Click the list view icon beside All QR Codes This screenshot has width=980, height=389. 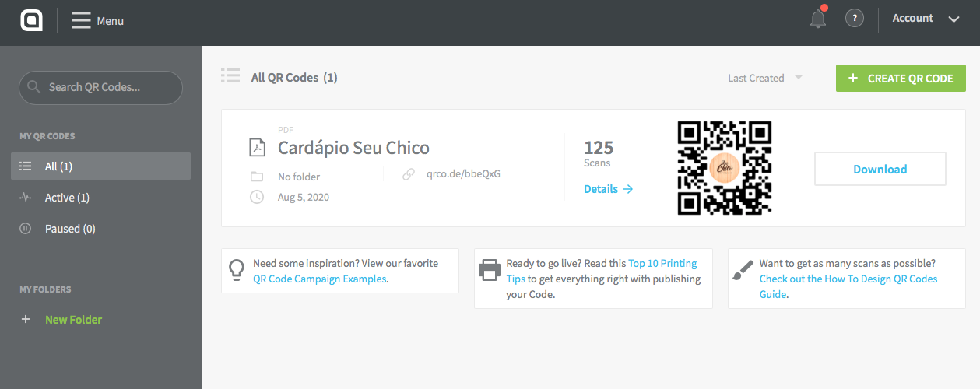pyautogui.click(x=230, y=76)
